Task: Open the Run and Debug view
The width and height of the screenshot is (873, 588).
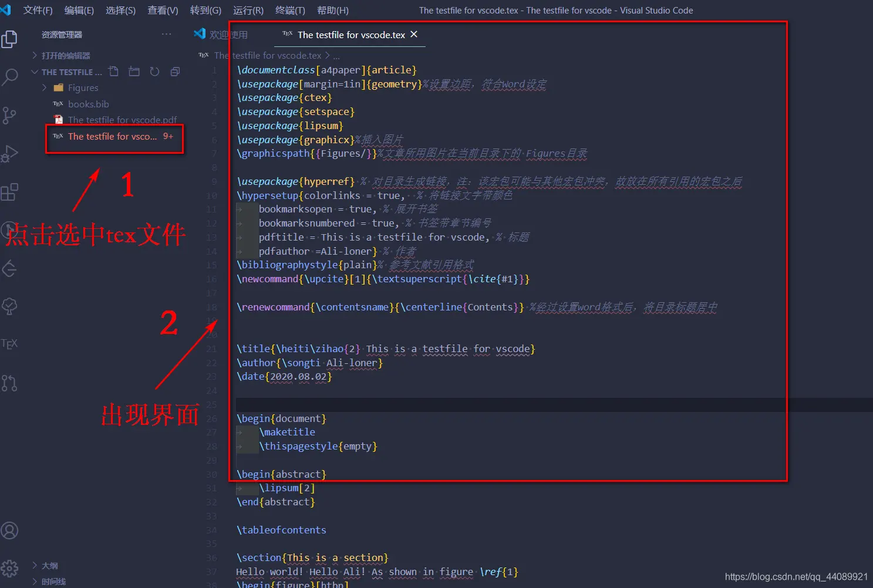Action: pyautogui.click(x=10, y=154)
